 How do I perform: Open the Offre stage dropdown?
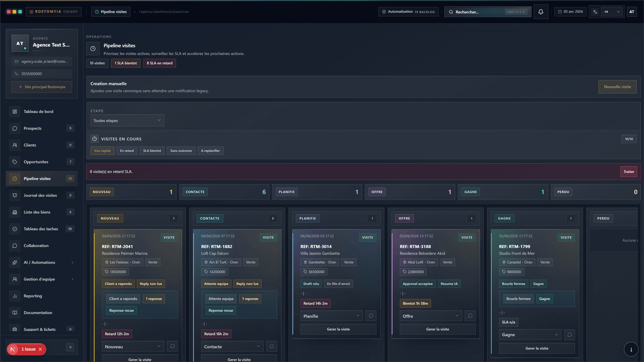(x=430, y=316)
